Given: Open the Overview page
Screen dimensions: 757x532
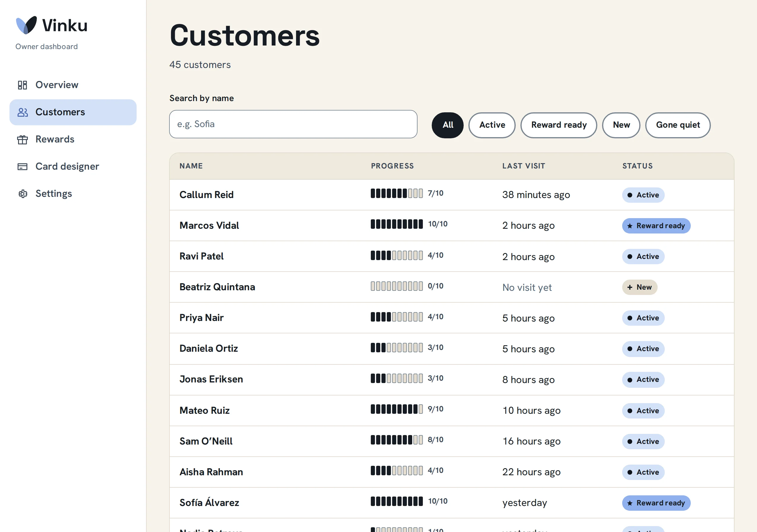Looking at the screenshot, I should pyautogui.click(x=73, y=85).
